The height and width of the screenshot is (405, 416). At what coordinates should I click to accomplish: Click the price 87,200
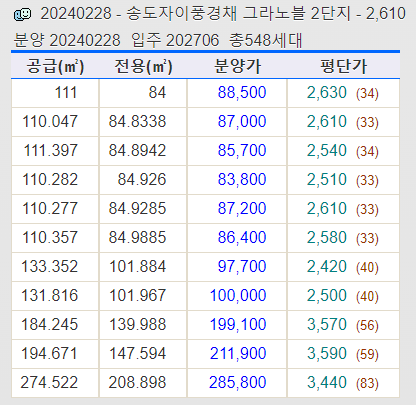242,208
